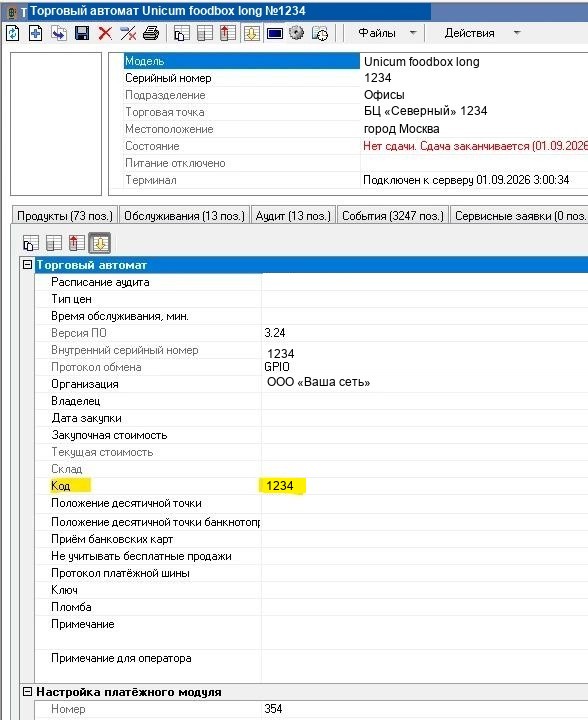The height and width of the screenshot is (720, 588).
Task: Click the document with clock icon
Action: coord(320,33)
